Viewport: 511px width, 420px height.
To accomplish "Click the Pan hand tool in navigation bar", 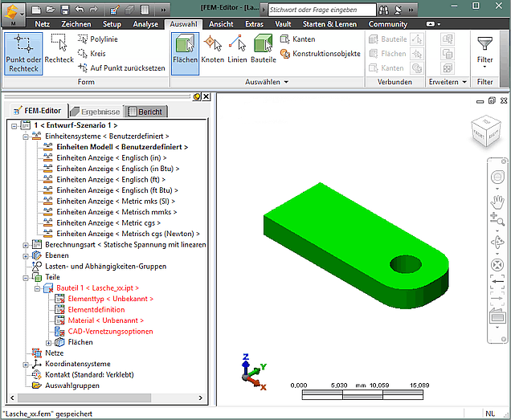I will (497, 199).
